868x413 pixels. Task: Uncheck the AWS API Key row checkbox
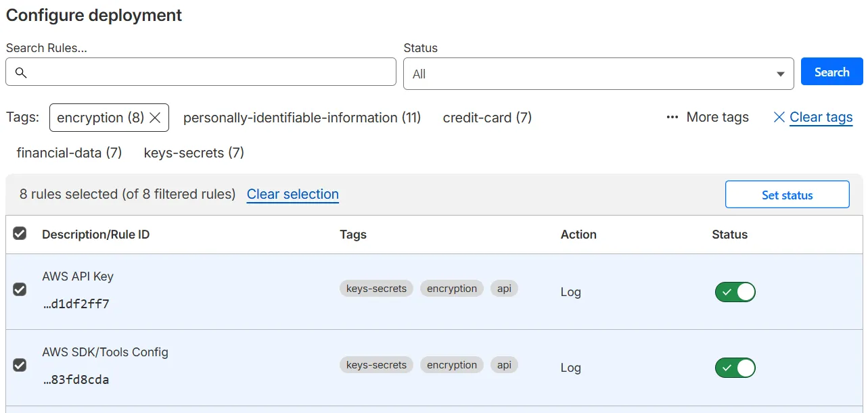tap(20, 289)
